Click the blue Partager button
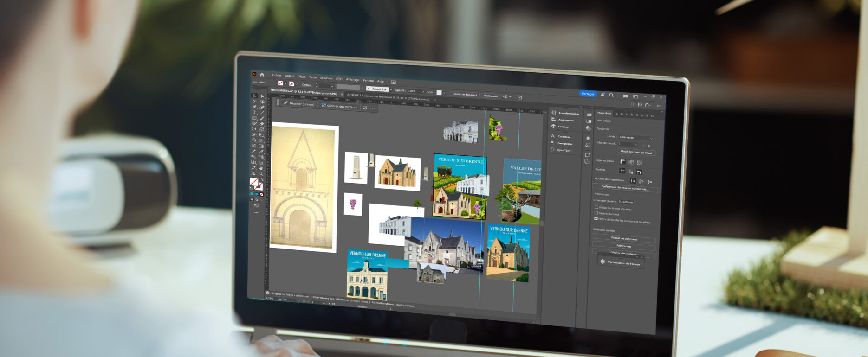The width and height of the screenshot is (868, 357). pos(588,94)
